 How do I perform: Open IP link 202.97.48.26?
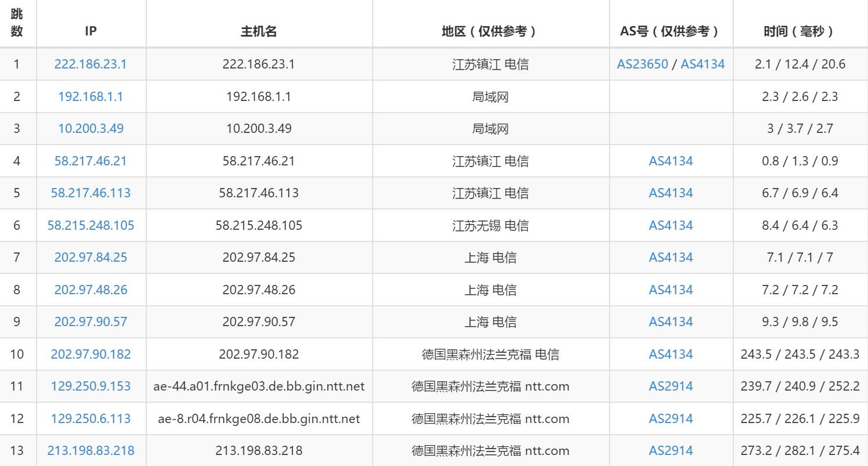tap(91, 290)
